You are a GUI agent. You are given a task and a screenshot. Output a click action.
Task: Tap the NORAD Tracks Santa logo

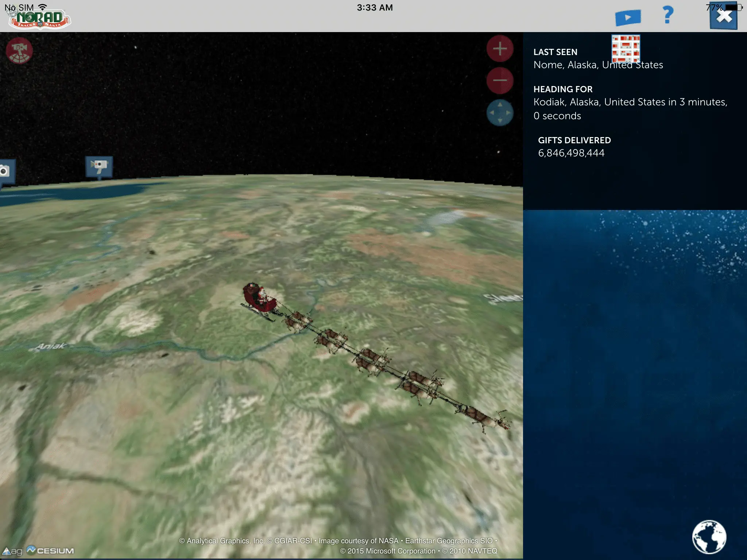click(39, 19)
